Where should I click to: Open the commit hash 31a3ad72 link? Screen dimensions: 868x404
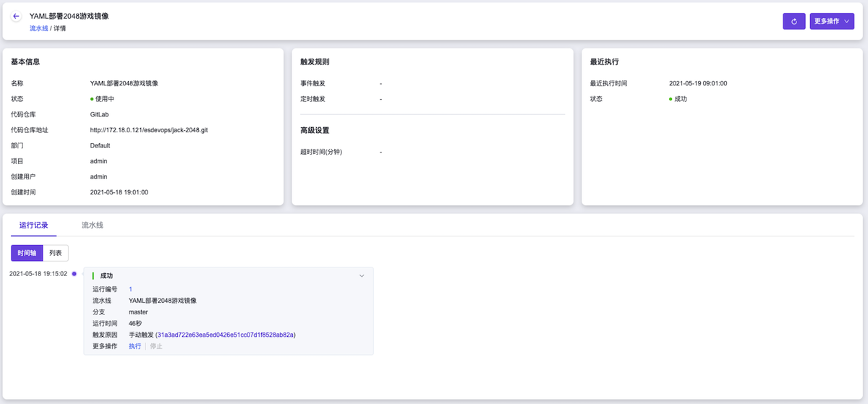[226, 335]
